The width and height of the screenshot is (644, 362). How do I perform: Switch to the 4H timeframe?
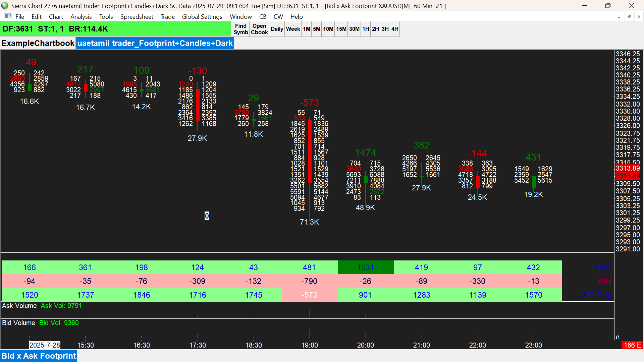point(395,29)
